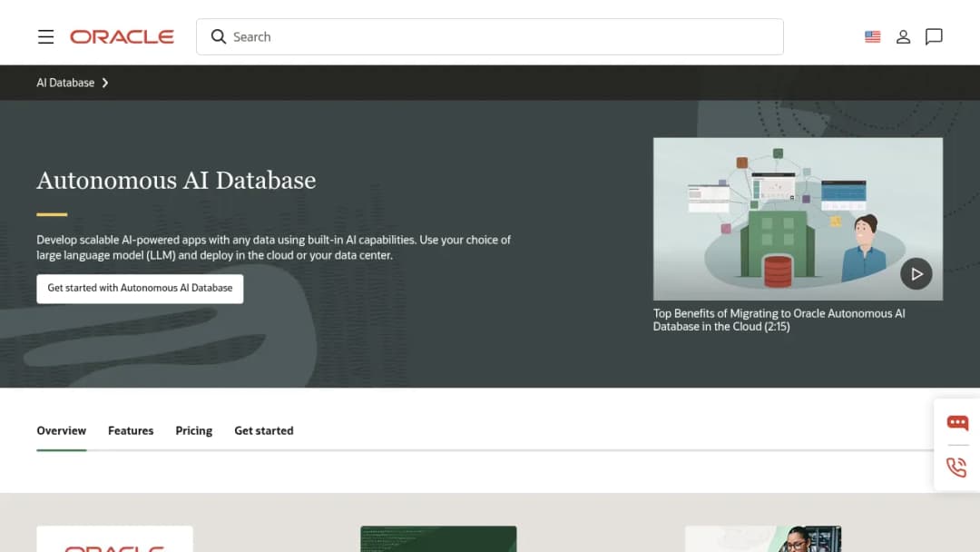
Task: Open the dark green code card thumbnail
Action: click(x=439, y=539)
